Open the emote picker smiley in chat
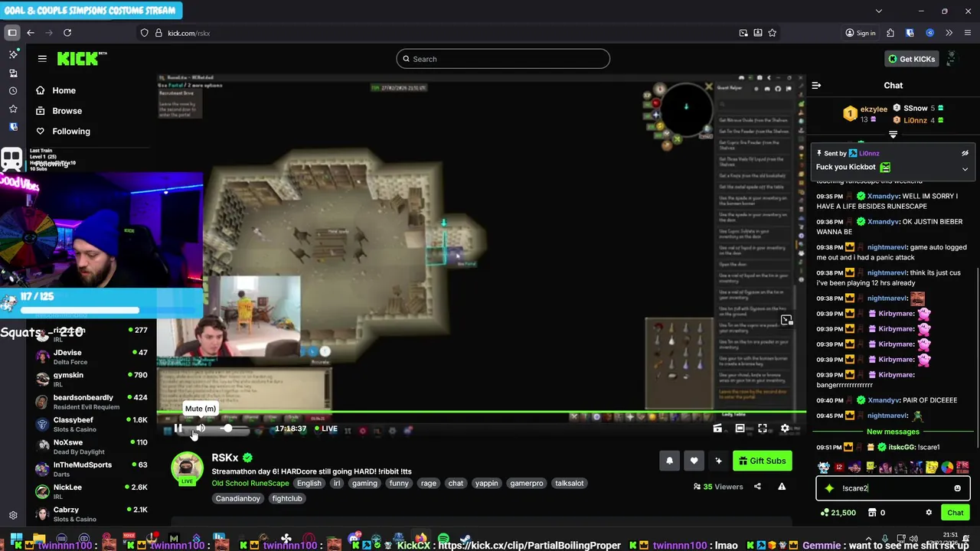Image resolution: width=980 pixels, height=551 pixels. (x=957, y=488)
